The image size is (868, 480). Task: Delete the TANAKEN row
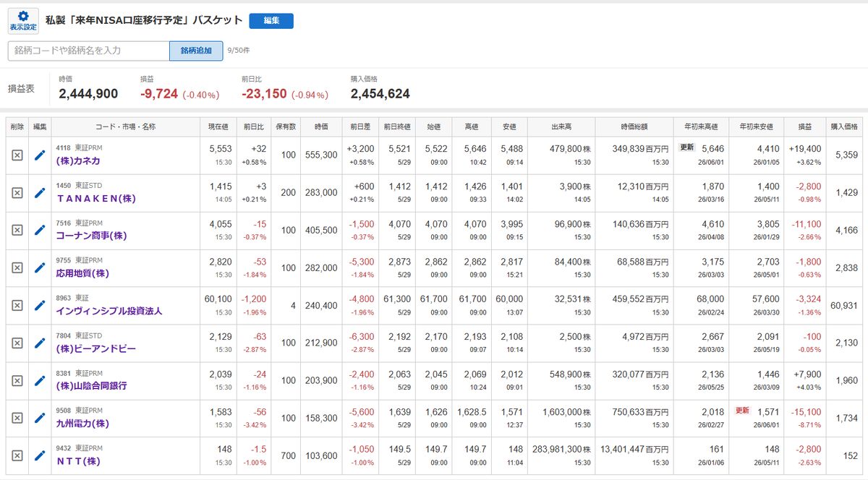(x=17, y=192)
